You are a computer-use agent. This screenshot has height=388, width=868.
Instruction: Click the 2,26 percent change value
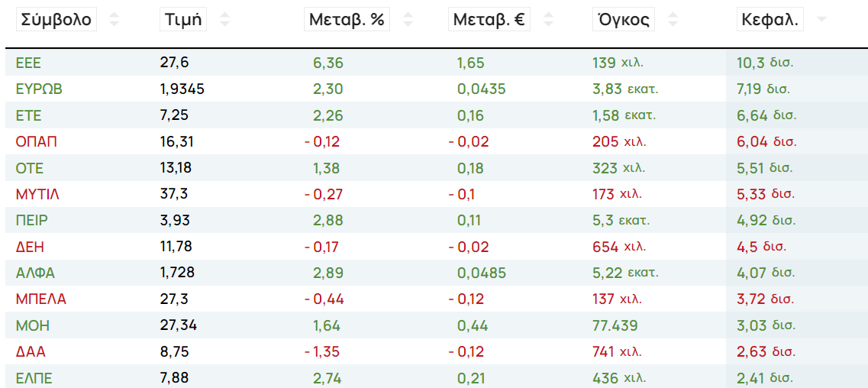[328, 115]
